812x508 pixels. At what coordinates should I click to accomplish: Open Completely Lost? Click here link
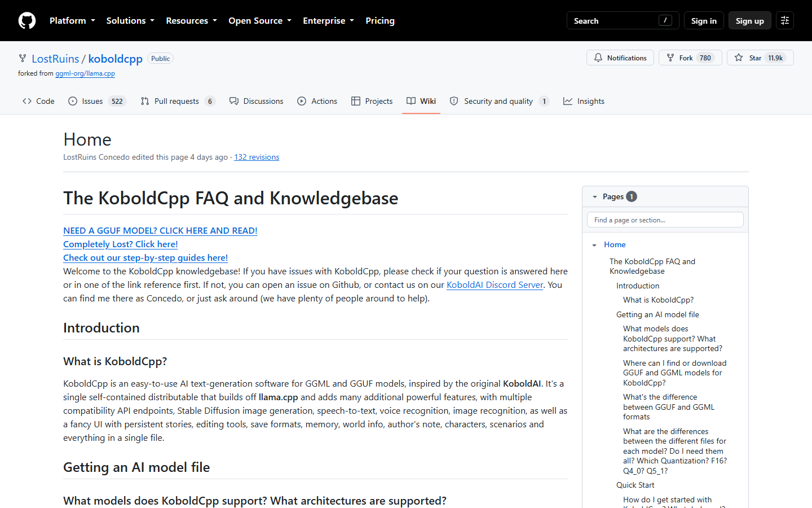(121, 244)
